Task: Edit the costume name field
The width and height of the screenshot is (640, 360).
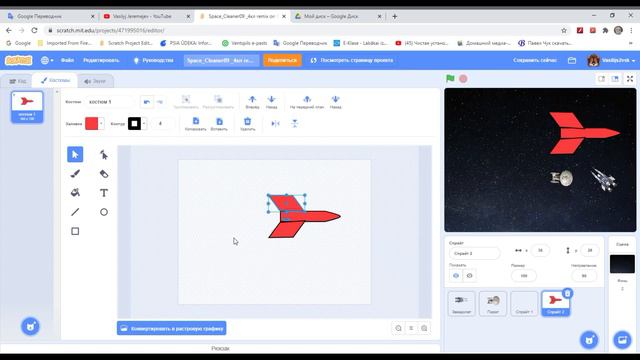Action: tap(110, 102)
